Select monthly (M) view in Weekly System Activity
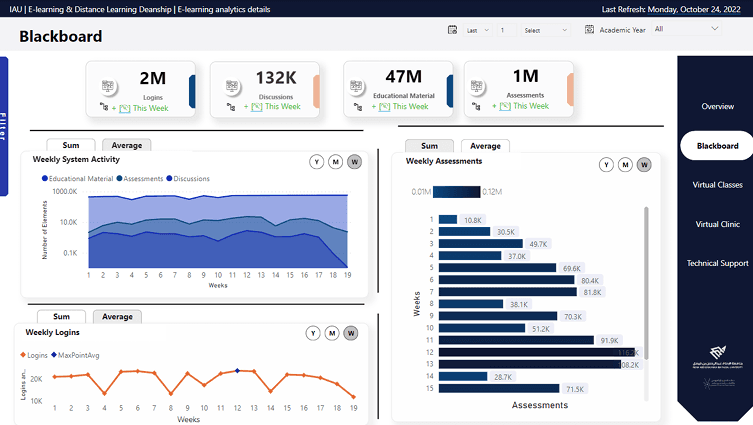753x425 pixels. pos(336,162)
